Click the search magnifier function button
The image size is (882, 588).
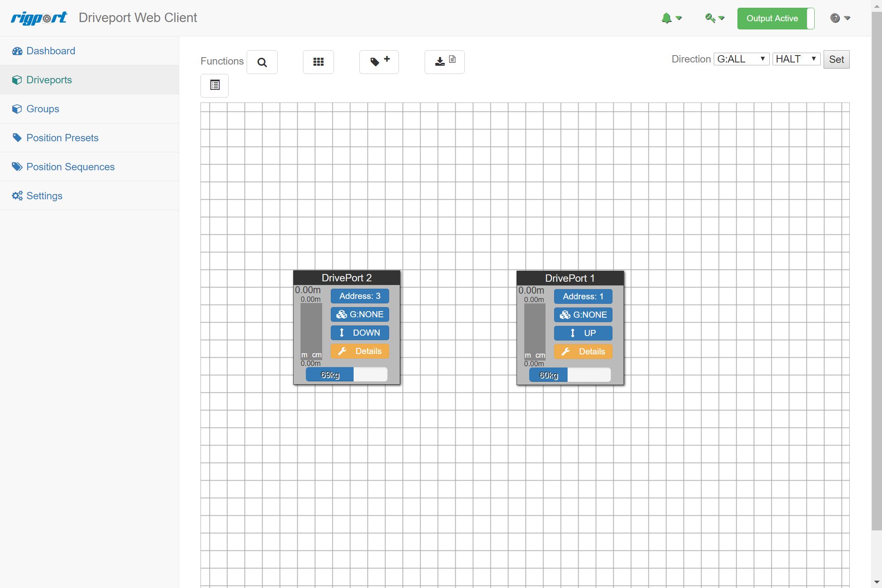[262, 62]
